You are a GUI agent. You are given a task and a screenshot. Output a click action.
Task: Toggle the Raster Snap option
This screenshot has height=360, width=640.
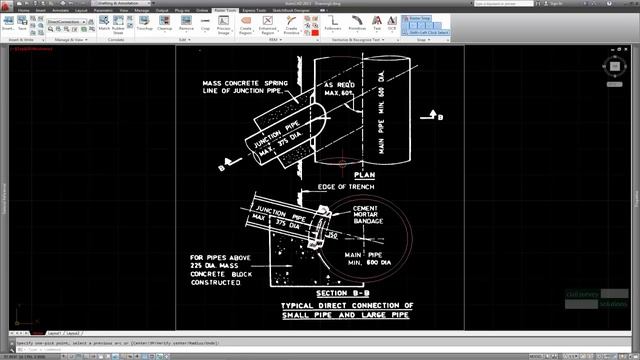pos(417,18)
